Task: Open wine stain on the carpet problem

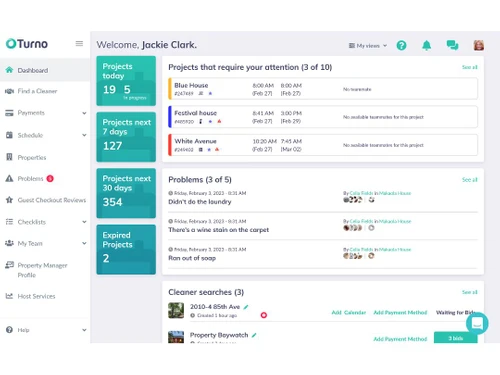Action: 218,230
